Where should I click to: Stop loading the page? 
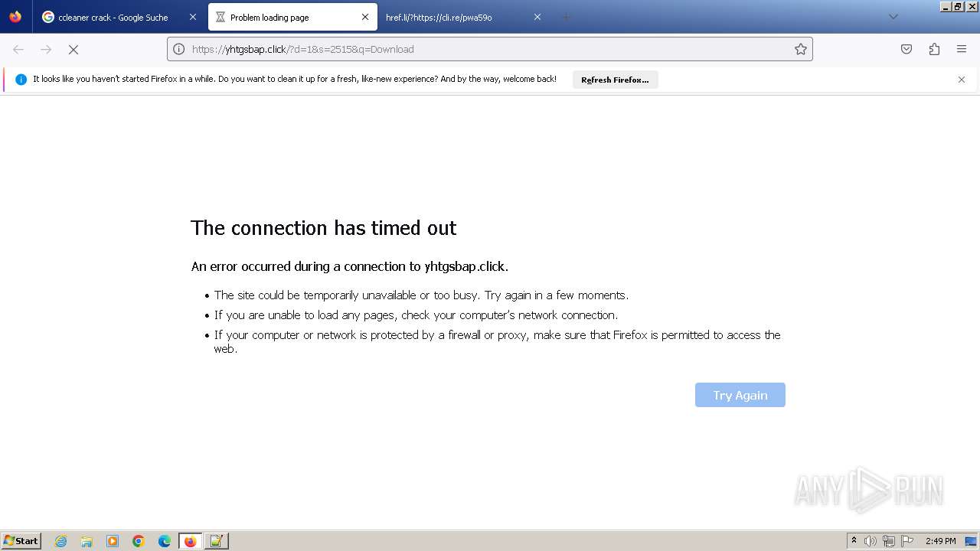[x=73, y=49]
